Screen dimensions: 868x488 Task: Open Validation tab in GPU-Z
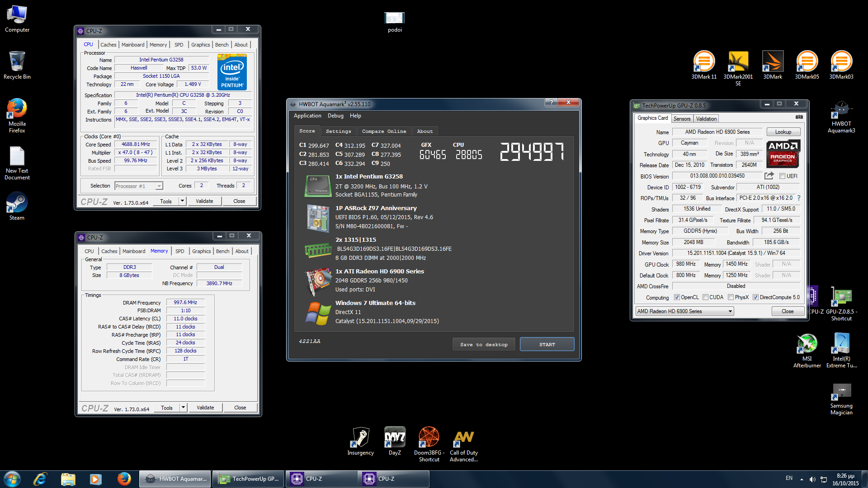click(706, 119)
